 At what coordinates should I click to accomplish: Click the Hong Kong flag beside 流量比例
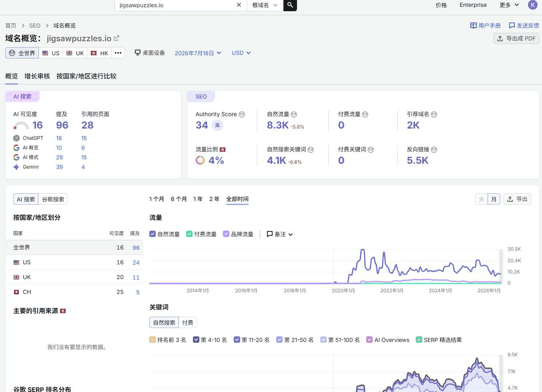pos(223,150)
